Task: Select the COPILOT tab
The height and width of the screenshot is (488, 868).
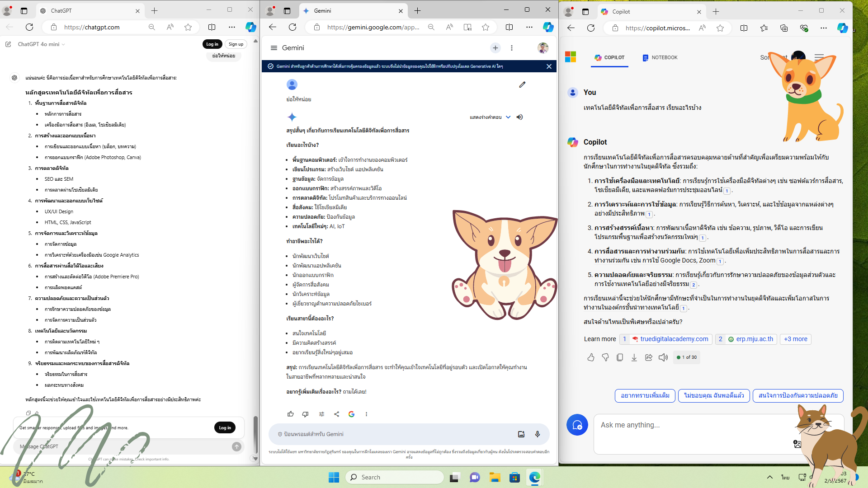Action: tap(609, 57)
